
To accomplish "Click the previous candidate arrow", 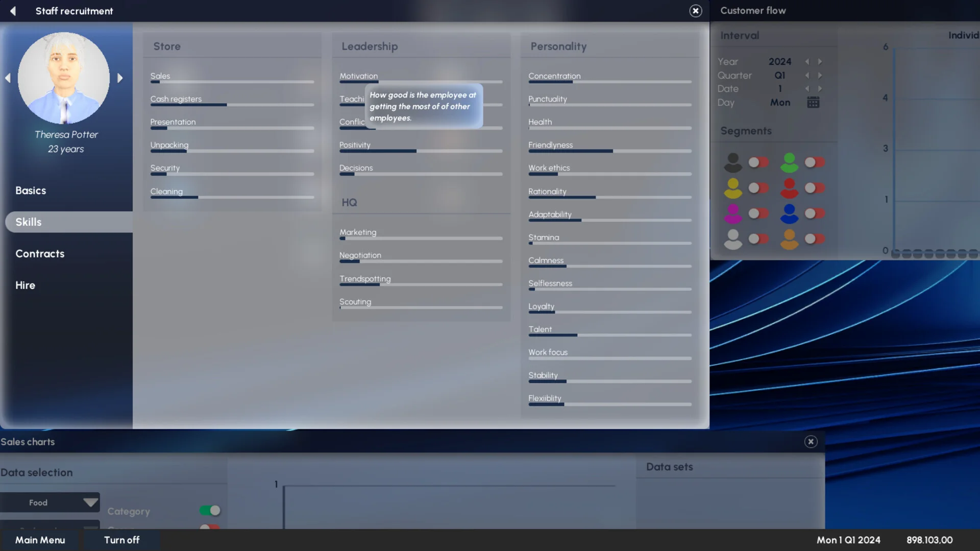I will [8, 78].
